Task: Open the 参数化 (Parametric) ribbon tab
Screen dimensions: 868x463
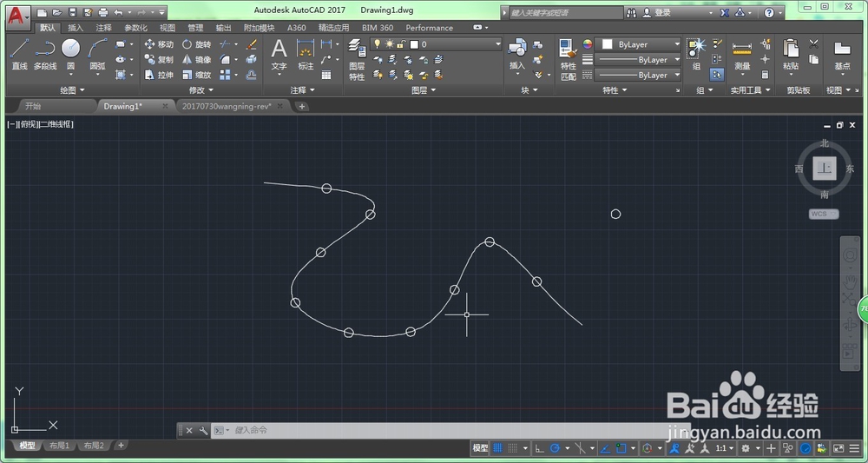Action: click(135, 28)
